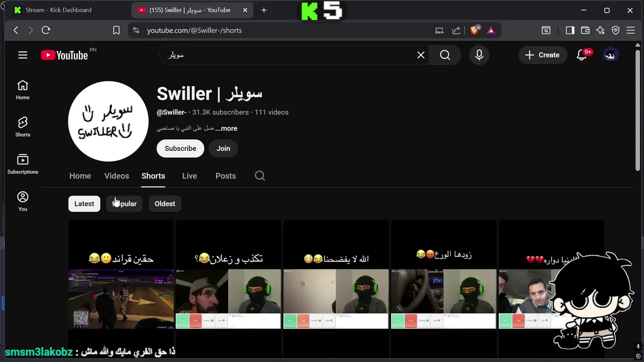Open Brave VPN shield icon
The image size is (644, 362).
pos(615,30)
